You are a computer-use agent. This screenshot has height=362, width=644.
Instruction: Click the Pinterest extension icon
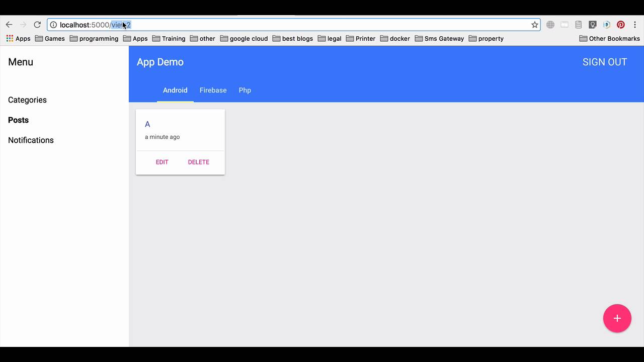tap(621, 25)
